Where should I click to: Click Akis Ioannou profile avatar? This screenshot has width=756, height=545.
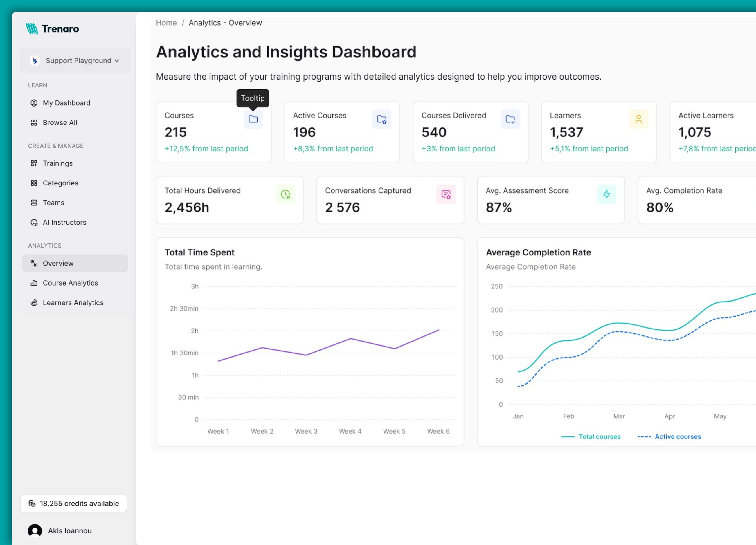tap(35, 530)
